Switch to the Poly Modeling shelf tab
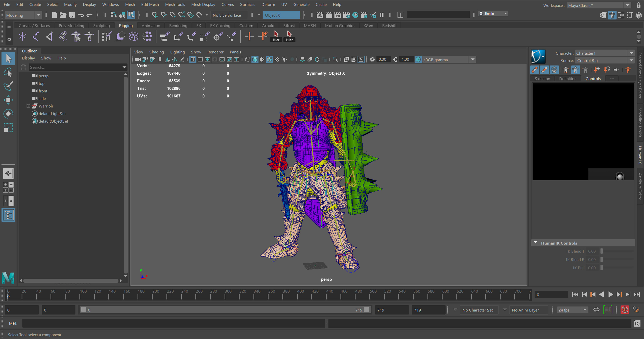This screenshot has height=339, width=644. pos(71,26)
